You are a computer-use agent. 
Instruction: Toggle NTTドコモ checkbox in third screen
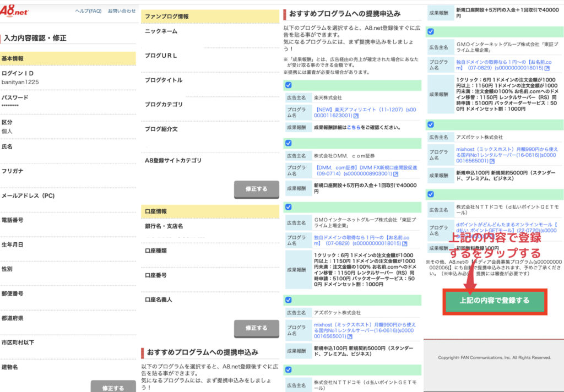[x=289, y=370]
